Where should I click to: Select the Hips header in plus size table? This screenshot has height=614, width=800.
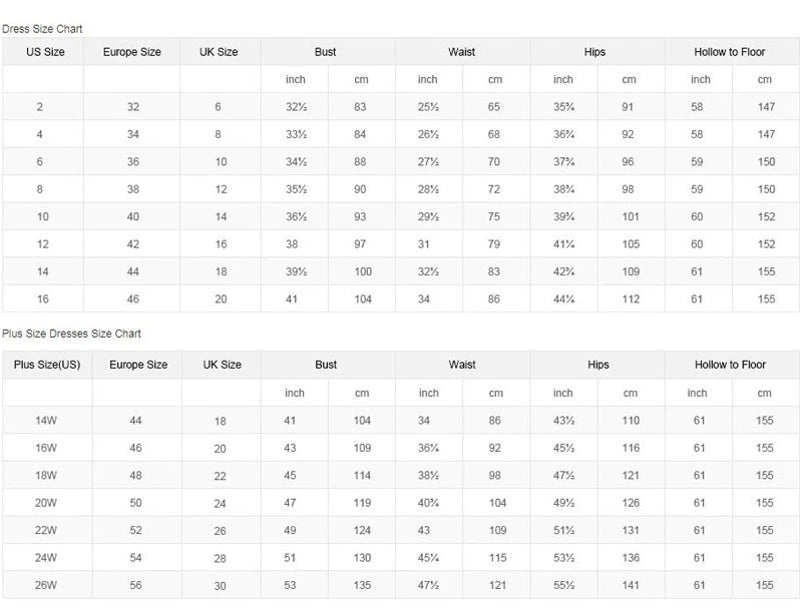(598, 364)
